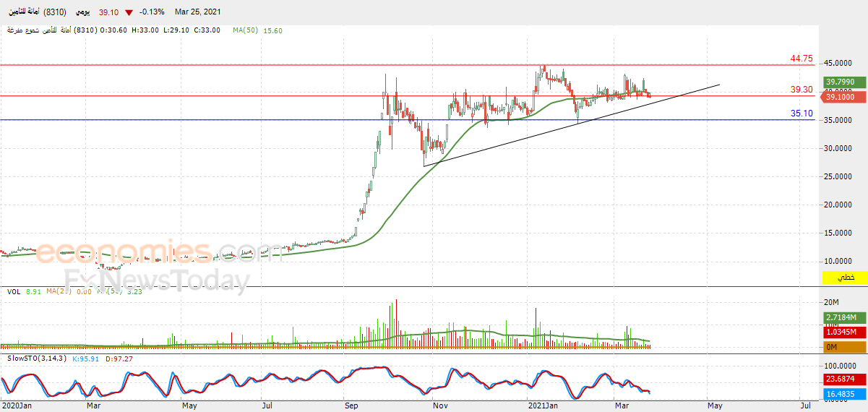Click the 20M volume axis label
The height and width of the screenshot is (412, 868).
(x=831, y=302)
